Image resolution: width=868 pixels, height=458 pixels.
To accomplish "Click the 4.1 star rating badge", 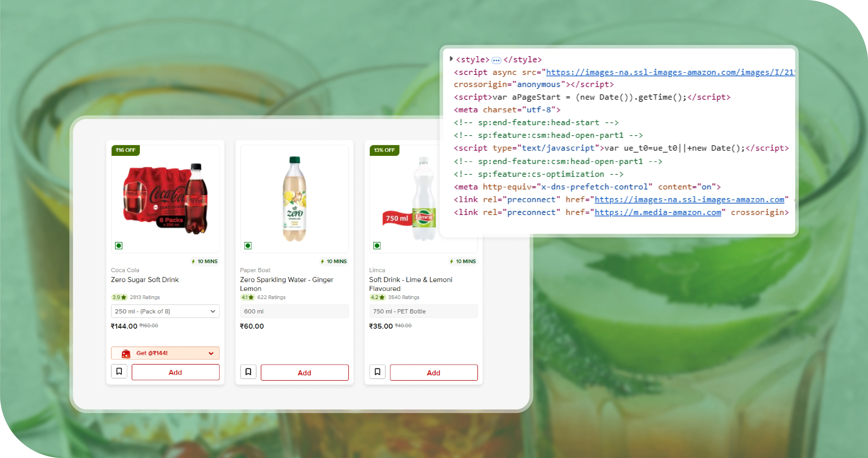I will 248,297.
